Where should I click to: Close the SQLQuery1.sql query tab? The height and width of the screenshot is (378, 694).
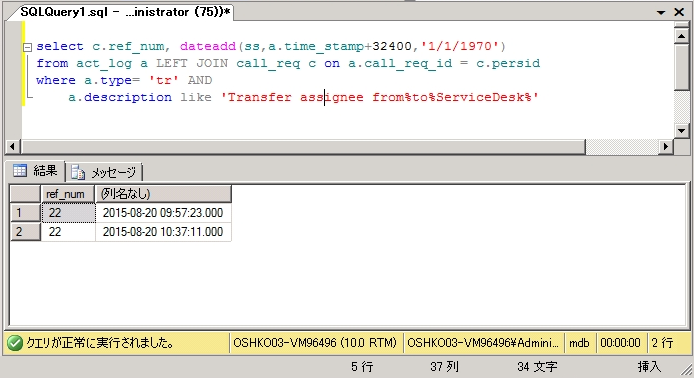(x=679, y=12)
